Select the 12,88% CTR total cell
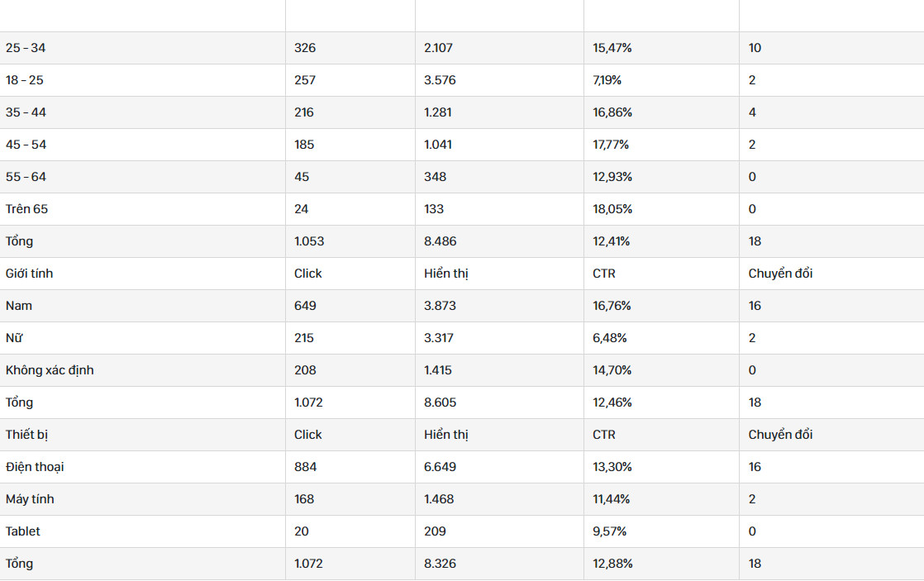924x581 pixels. pos(661,564)
